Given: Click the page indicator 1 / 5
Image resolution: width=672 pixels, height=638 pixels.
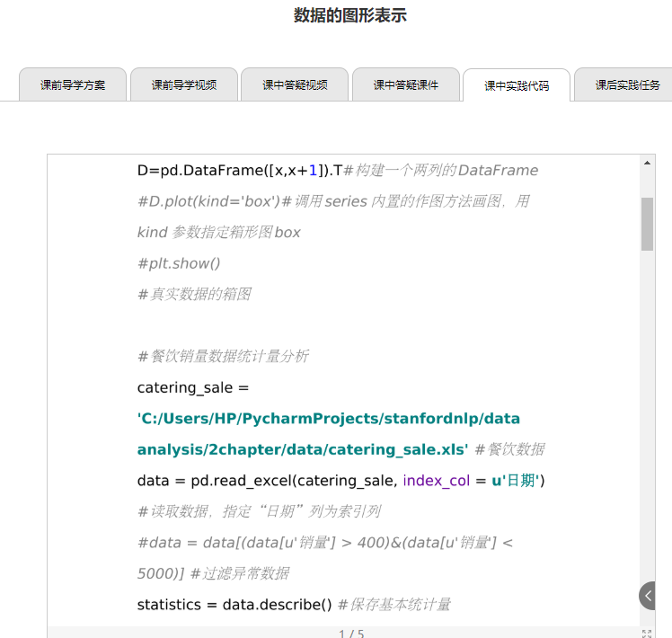Looking at the screenshot, I should point(351,634).
